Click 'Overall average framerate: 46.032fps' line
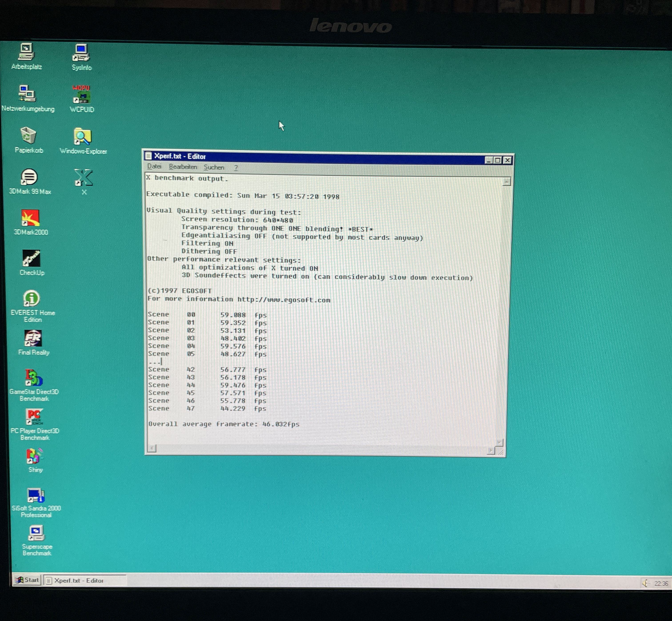Image resolution: width=672 pixels, height=621 pixels. pos(224,424)
